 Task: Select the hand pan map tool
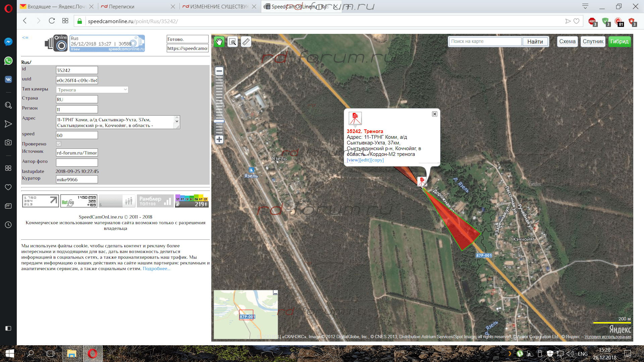(x=219, y=42)
